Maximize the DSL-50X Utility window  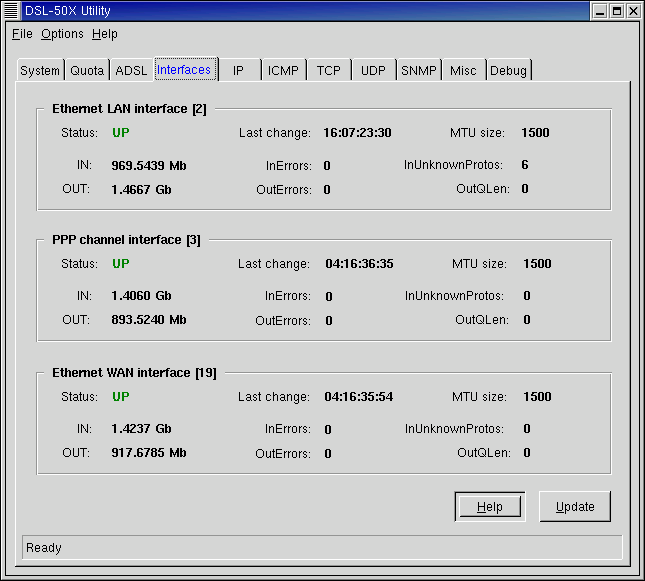[617, 11]
